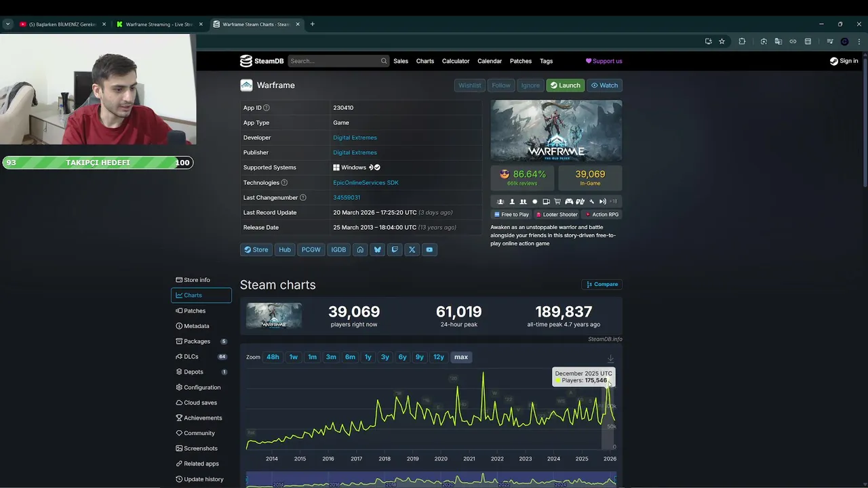Click the controller support gamepad icon

pyautogui.click(x=569, y=201)
